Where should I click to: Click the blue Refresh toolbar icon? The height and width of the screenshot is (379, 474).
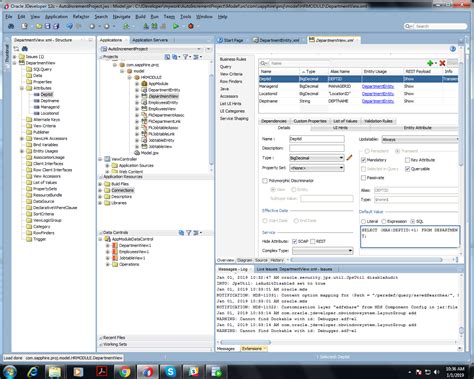[x=70, y=26]
